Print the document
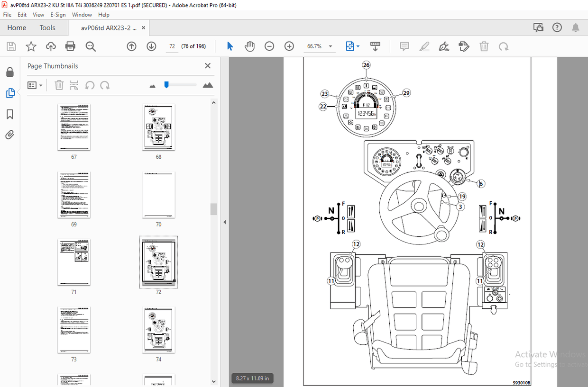This screenshot has width=588, height=387. (70, 46)
